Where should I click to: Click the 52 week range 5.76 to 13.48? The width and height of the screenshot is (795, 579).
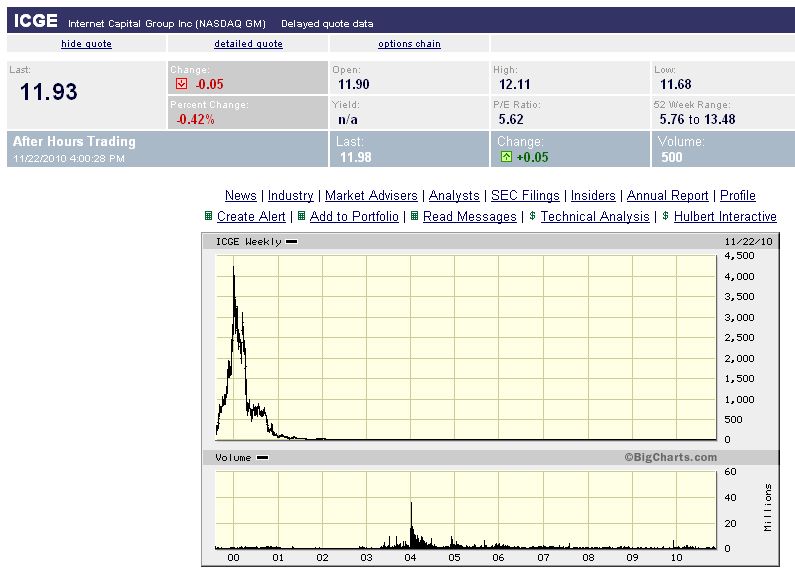point(697,119)
